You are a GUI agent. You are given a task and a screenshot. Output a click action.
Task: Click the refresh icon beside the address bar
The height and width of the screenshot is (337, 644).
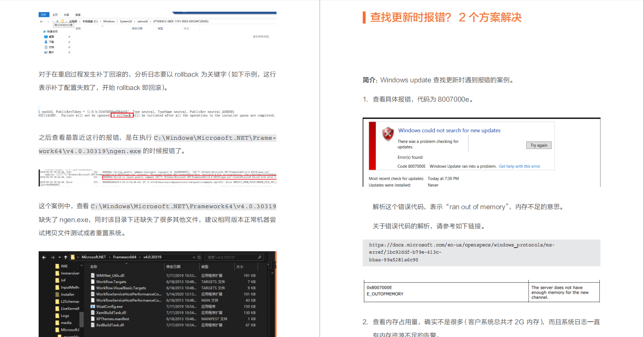(199, 257)
